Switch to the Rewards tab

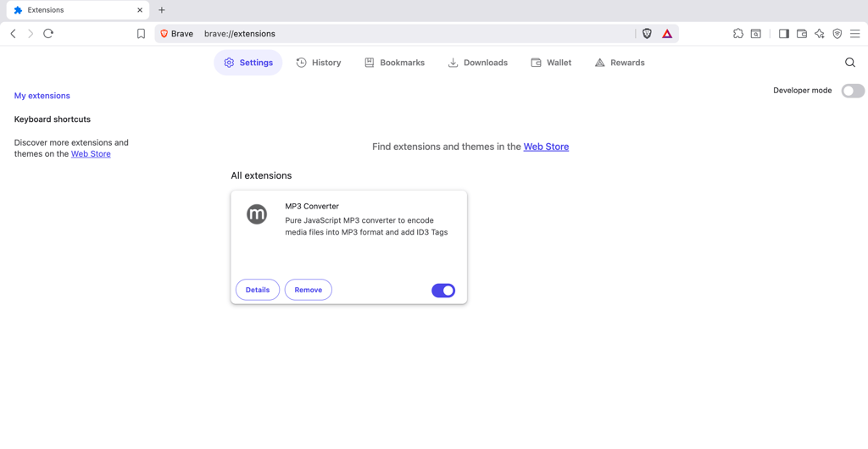point(619,63)
